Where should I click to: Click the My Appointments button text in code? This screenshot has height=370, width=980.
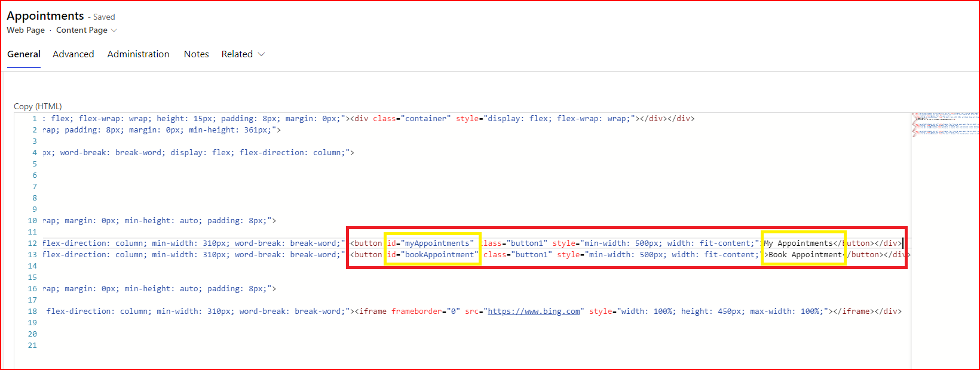(x=798, y=243)
